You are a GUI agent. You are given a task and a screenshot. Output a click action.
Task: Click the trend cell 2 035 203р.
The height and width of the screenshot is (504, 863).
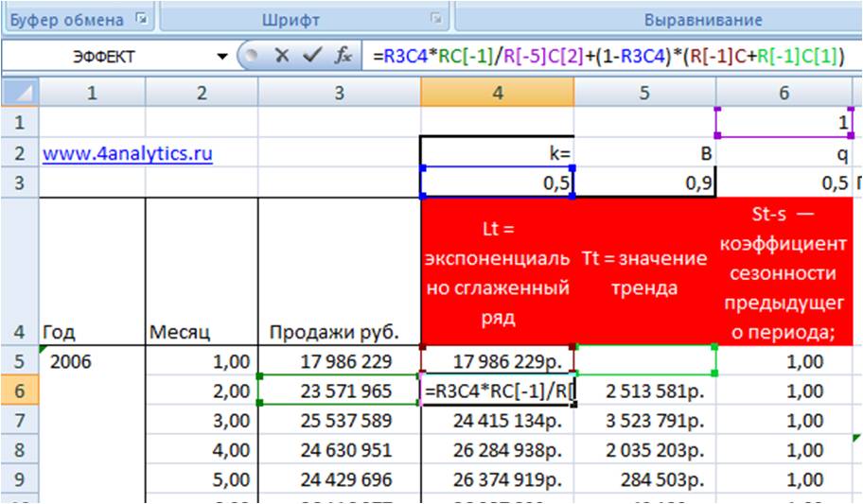[x=644, y=449]
